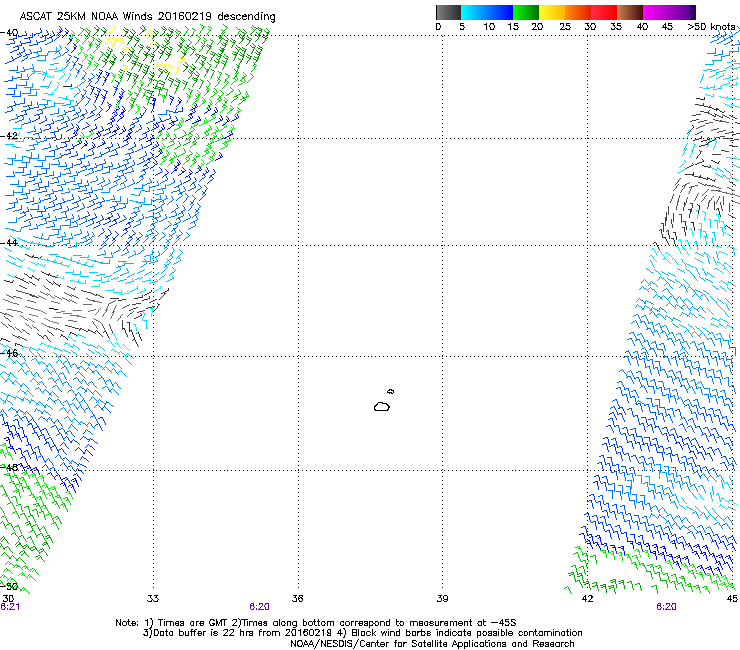Viewport: 740px width, 650px height.
Task: Click the green 15-20 knots legend swatch
Action: tap(526, 12)
